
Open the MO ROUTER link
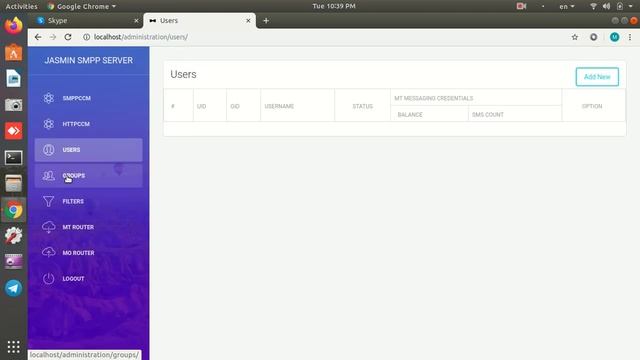(x=78, y=253)
